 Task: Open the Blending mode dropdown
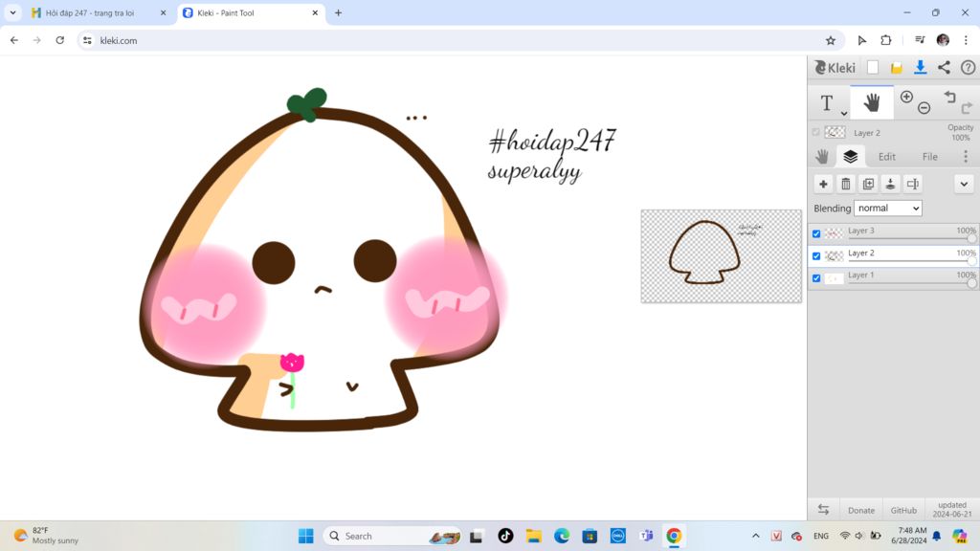(887, 208)
